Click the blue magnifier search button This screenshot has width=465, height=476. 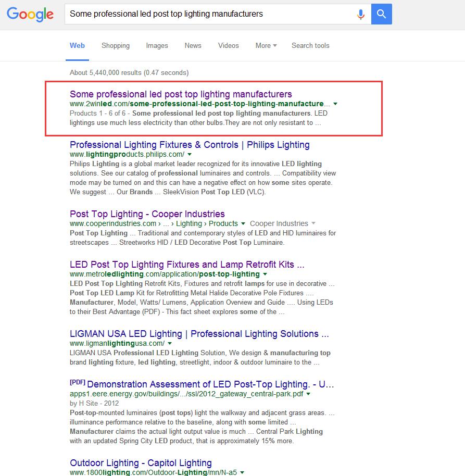coord(382,14)
